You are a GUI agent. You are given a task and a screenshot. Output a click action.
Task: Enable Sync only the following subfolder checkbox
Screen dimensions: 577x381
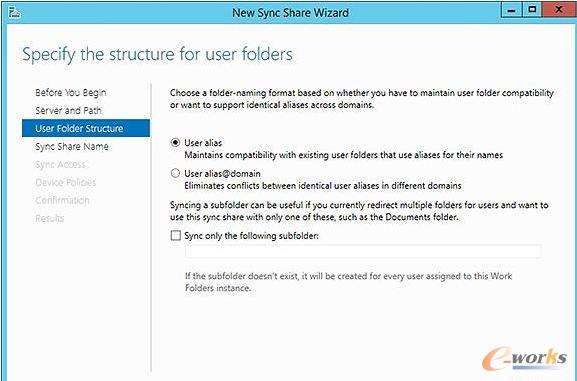176,235
